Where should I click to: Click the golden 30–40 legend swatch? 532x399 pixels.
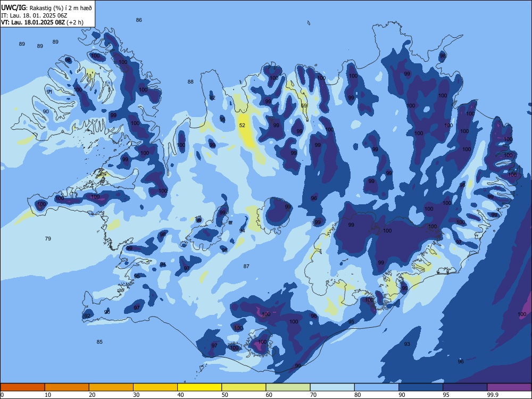tap(155, 387)
